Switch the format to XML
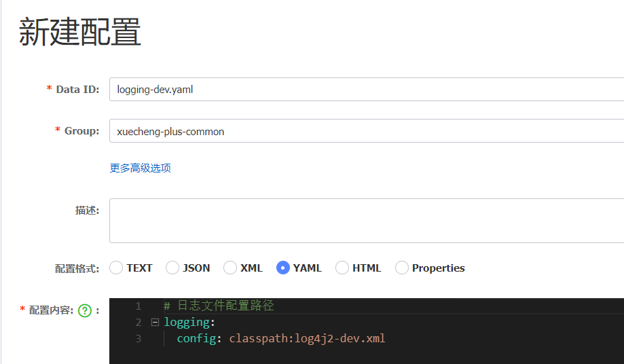This screenshot has height=364, width=624. [230, 268]
